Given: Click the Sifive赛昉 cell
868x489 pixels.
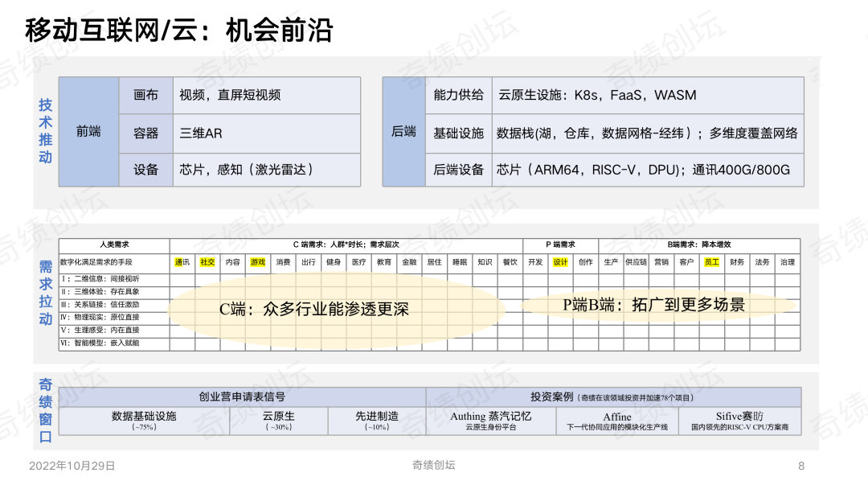Looking at the screenshot, I should click(739, 421).
